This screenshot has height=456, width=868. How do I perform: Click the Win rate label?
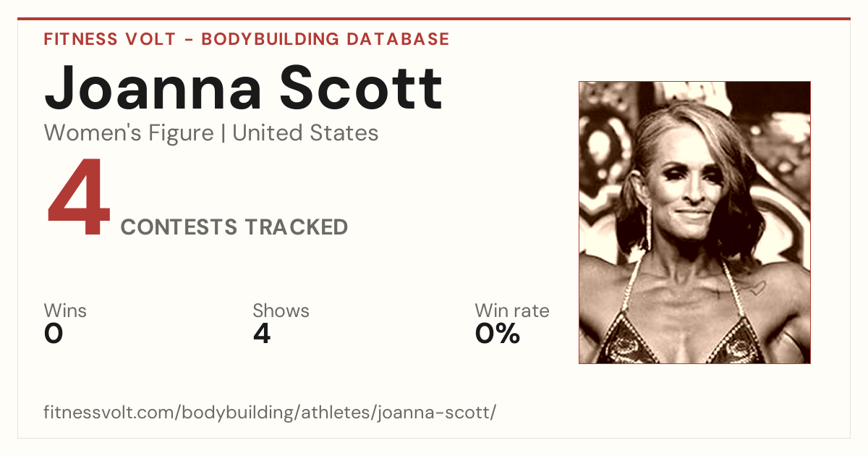(x=512, y=311)
